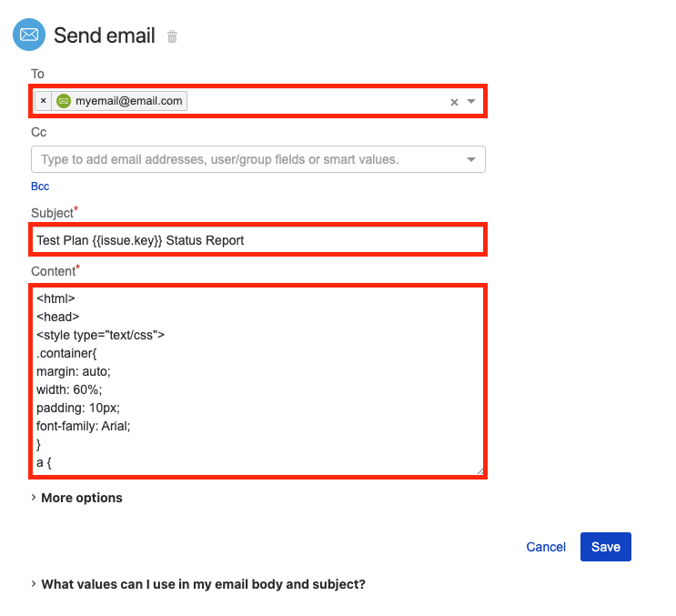Clear all recipients in the To field

454,102
